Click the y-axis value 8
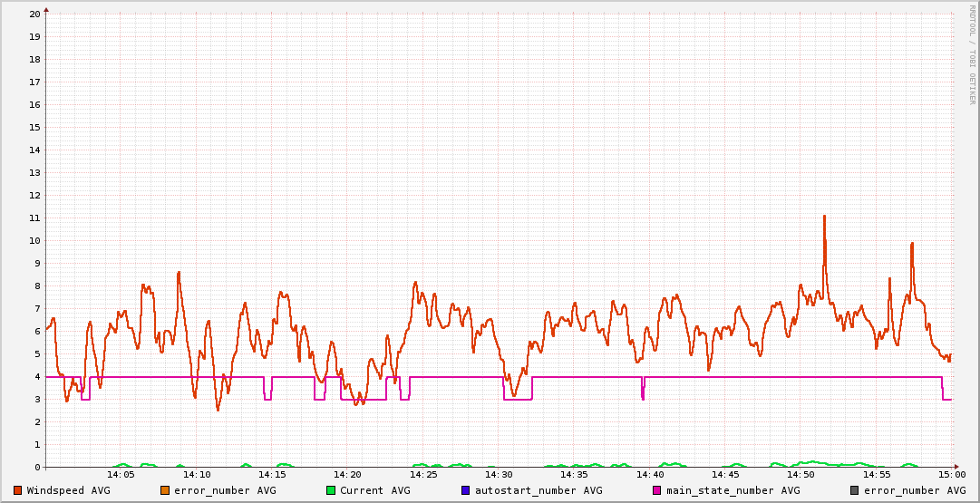The height and width of the screenshot is (503, 980). (x=37, y=286)
